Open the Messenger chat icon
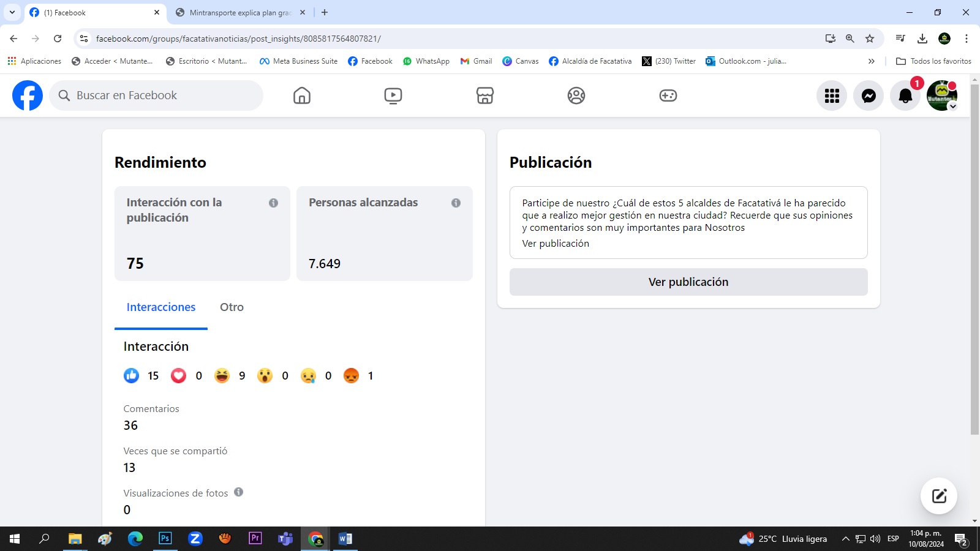 tap(869, 96)
